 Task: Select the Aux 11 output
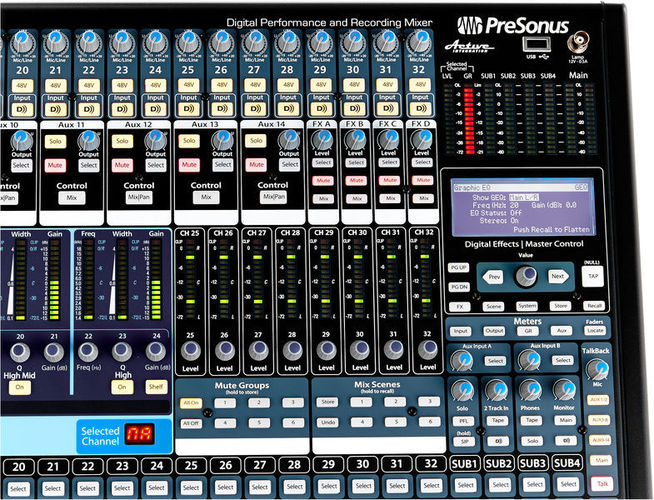[x=89, y=166]
